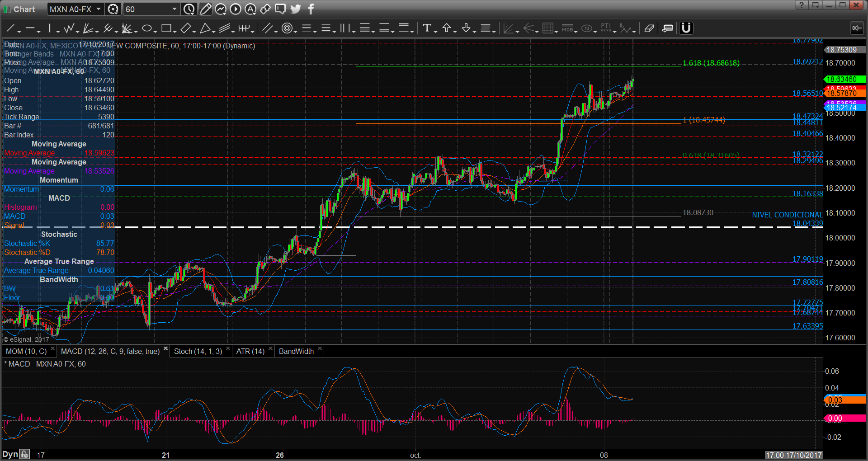Close the BandWidth tab
This screenshot has width=868, height=461.
click(320, 348)
